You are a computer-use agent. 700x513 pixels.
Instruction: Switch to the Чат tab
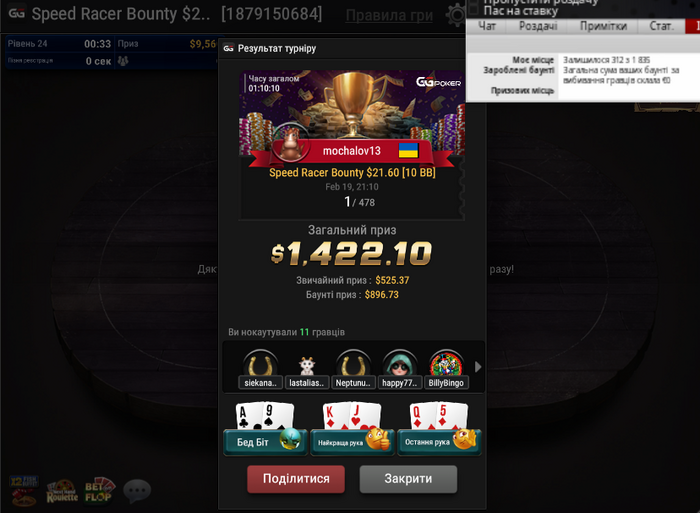pyautogui.click(x=487, y=26)
